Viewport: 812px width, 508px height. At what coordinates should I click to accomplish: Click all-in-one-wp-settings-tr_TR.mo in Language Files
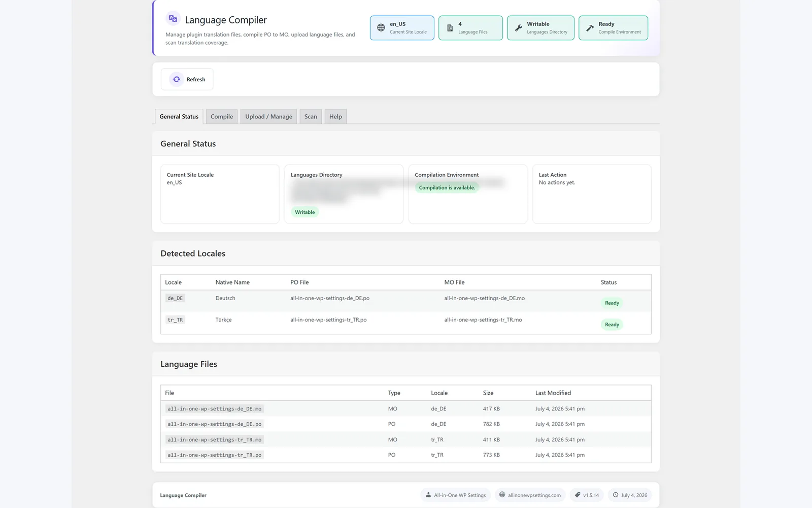[x=215, y=440]
